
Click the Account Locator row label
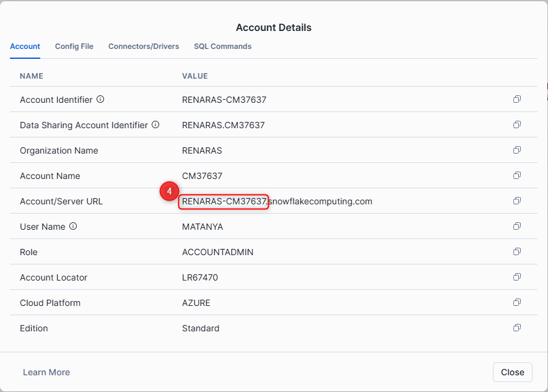(53, 277)
